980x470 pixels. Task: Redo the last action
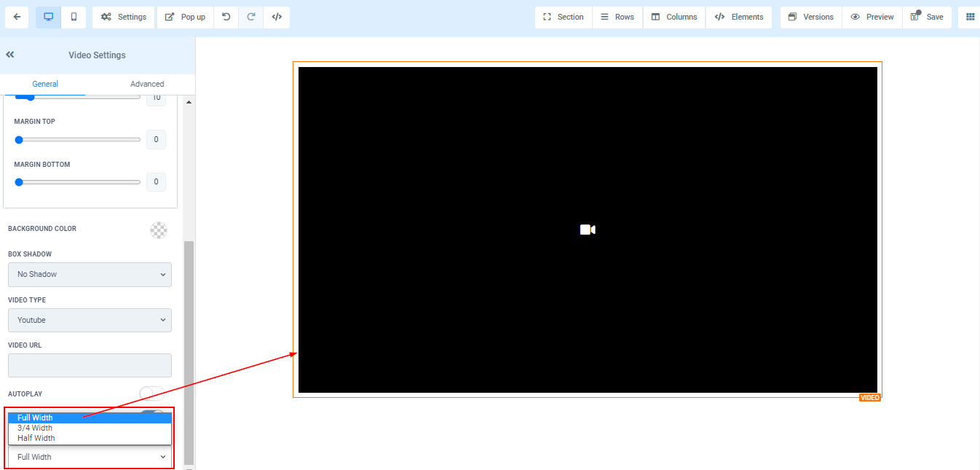(251, 17)
